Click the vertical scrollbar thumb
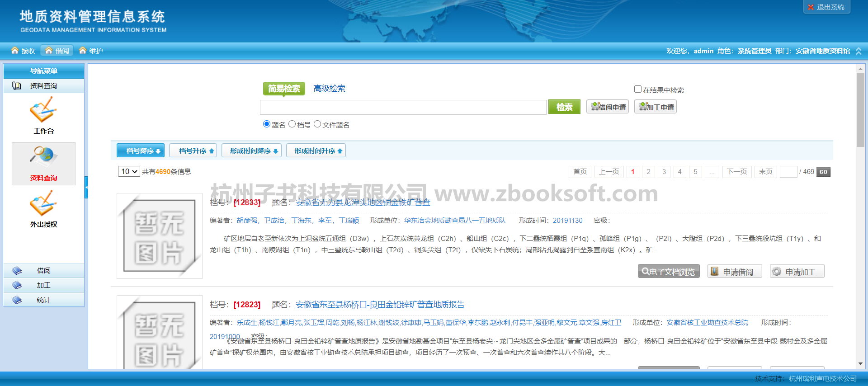868x386 pixels. 860,110
